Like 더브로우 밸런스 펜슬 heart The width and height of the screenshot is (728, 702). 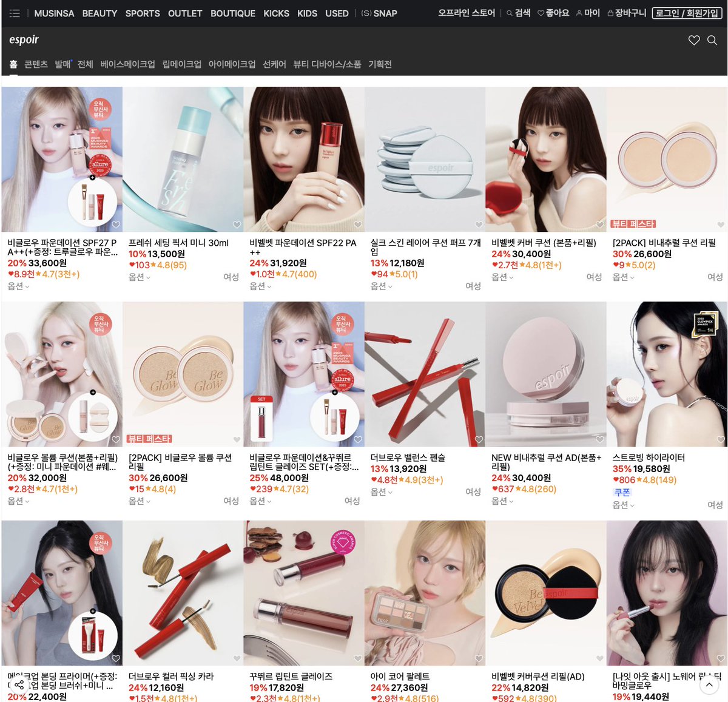tap(479, 440)
